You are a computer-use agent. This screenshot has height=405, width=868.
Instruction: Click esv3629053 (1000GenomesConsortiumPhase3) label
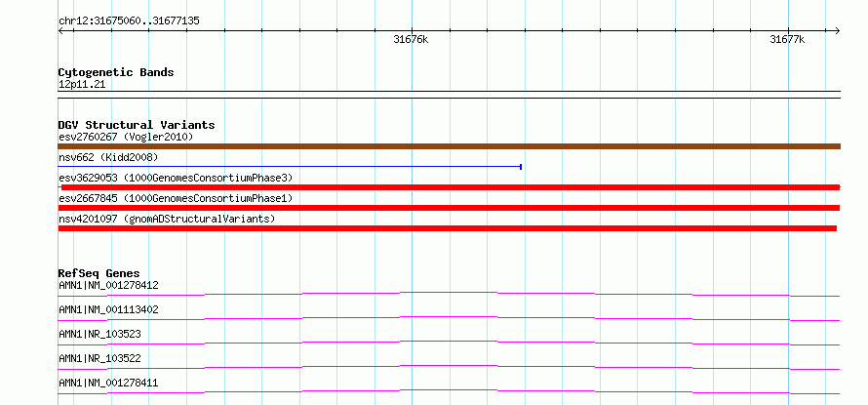coord(176,178)
